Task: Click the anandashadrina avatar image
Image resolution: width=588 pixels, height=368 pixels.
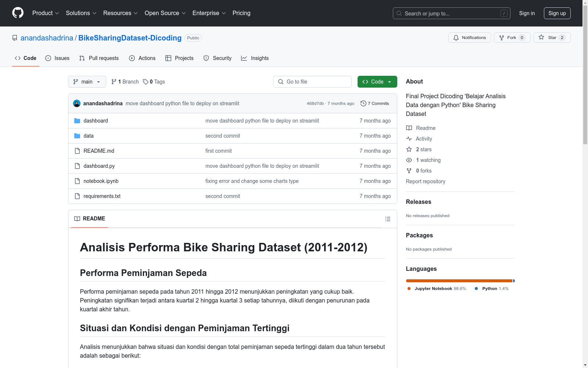Action: click(x=77, y=103)
